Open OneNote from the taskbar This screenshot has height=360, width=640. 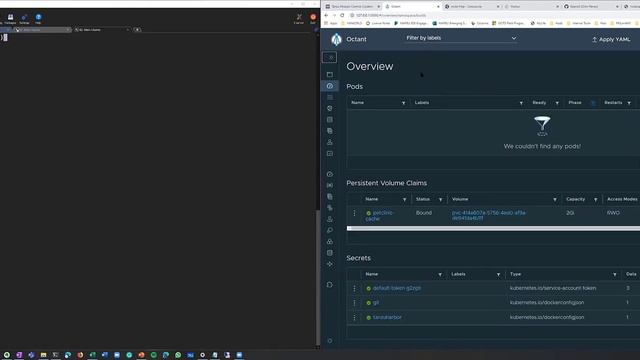click(19, 355)
